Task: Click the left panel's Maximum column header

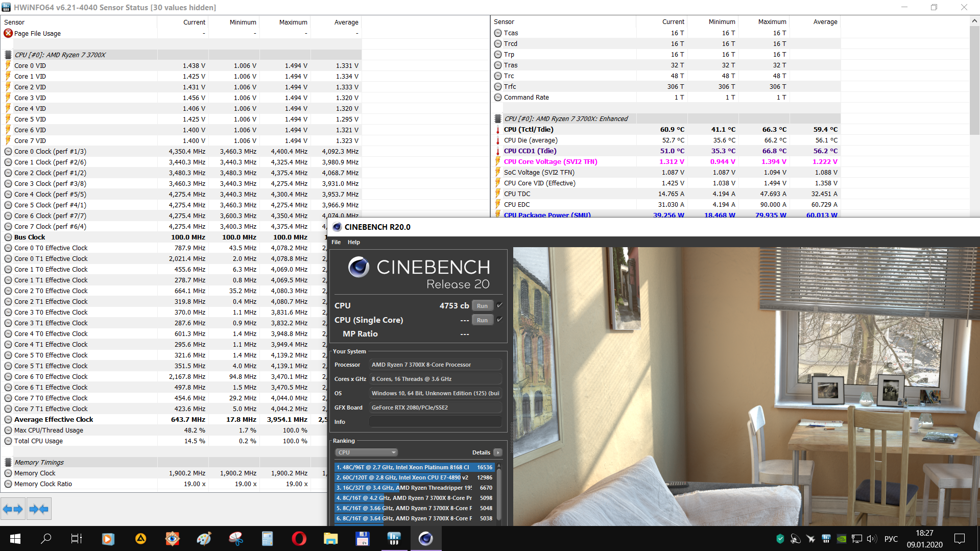Action: [285, 22]
